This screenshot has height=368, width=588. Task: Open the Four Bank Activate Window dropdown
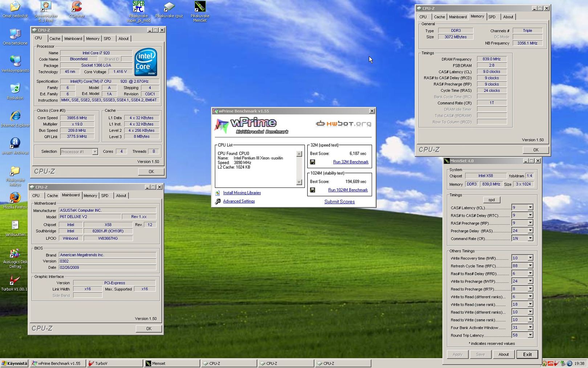(530, 328)
